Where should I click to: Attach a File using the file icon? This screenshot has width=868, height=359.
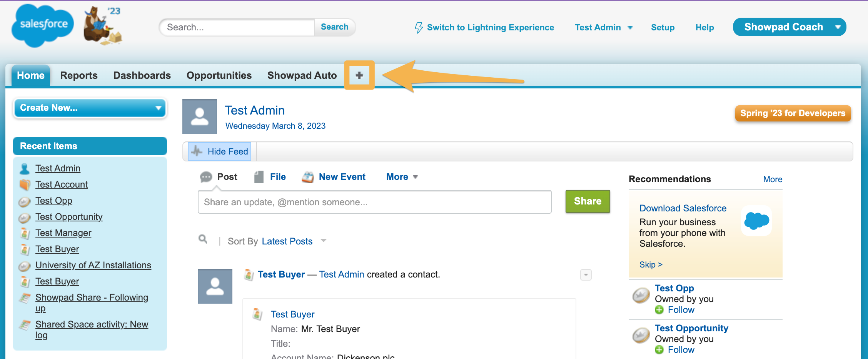(259, 176)
